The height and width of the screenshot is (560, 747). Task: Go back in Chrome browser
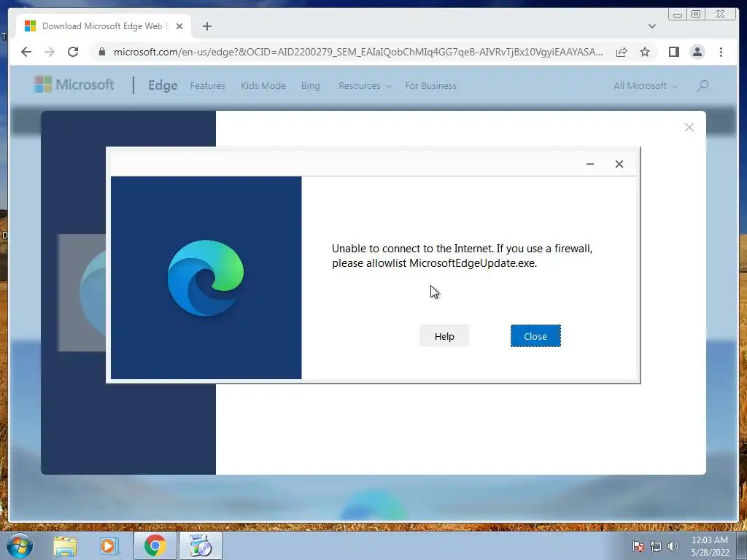tap(26, 52)
